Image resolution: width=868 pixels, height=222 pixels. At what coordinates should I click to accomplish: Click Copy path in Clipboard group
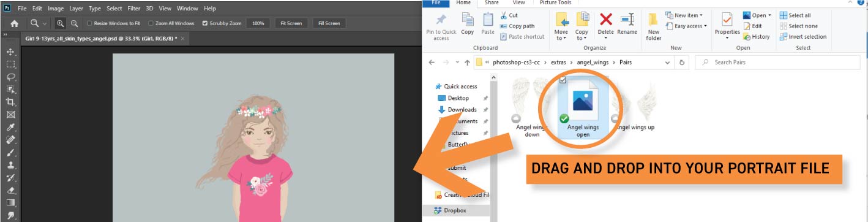point(517,26)
